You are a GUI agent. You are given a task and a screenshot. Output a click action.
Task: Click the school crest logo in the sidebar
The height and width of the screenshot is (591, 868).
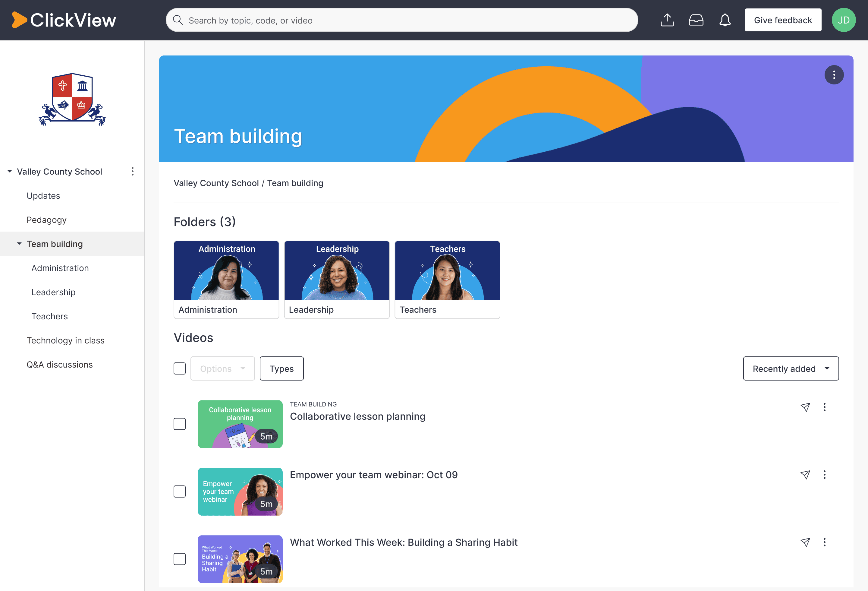(72, 100)
